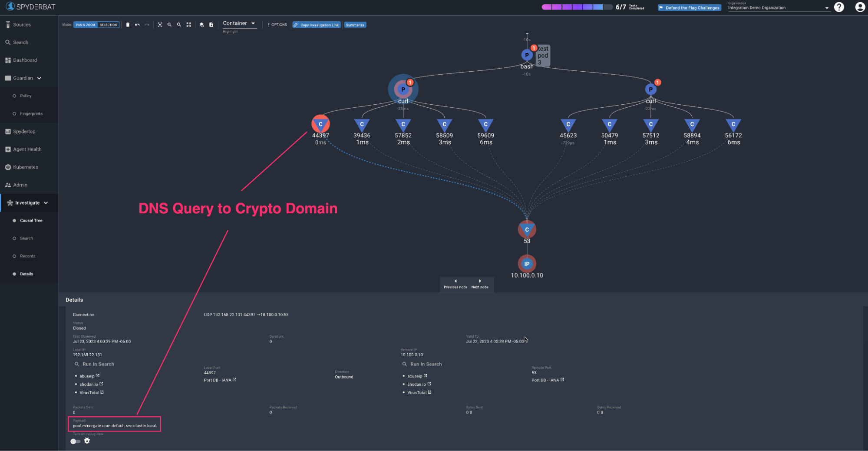Screen dimensions: 868x451
Task: Click the help question mark icon
Action: tap(839, 7)
